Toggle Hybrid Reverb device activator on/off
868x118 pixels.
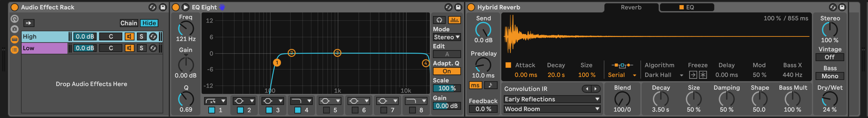point(471,7)
